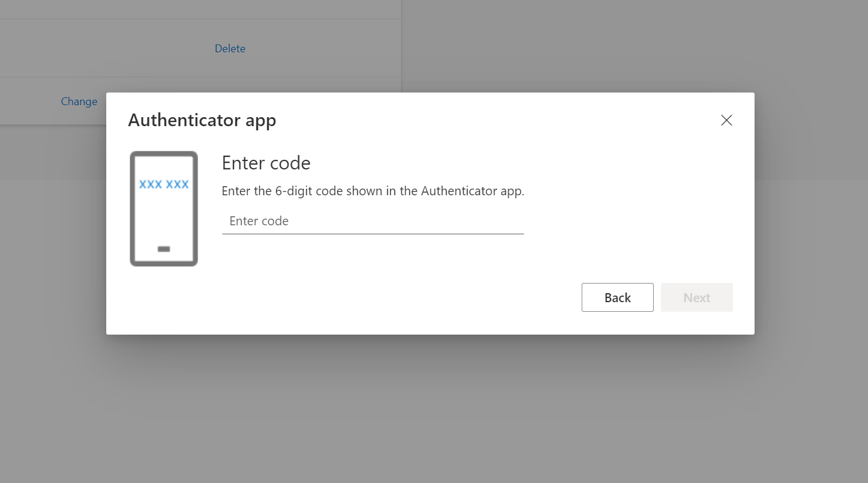
Task: Click the Change link in the background page
Action: tap(79, 102)
